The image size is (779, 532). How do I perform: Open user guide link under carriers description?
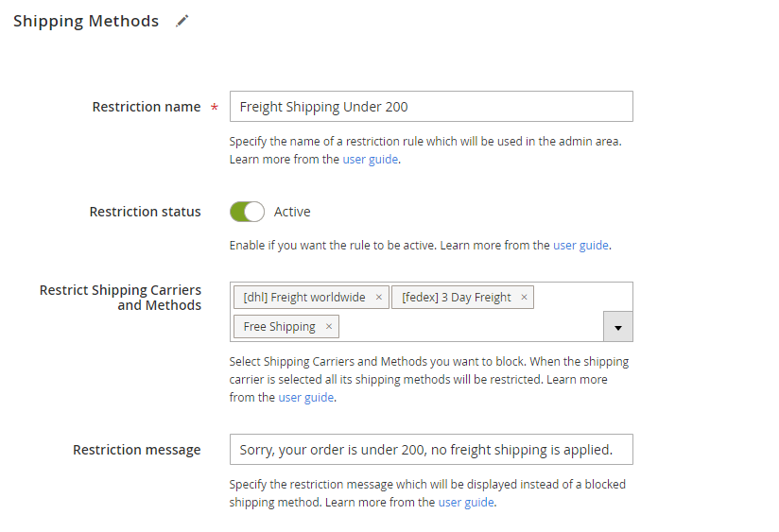click(306, 398)
